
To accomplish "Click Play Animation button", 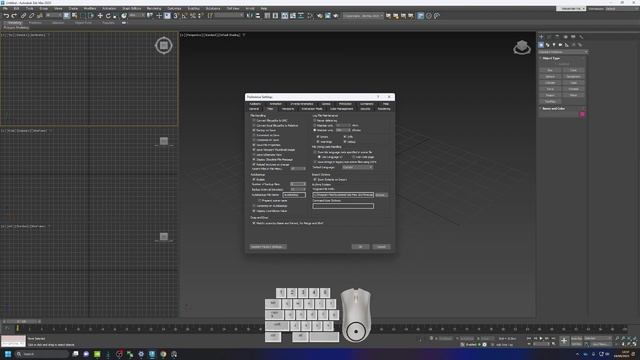I will click(x=541, y=338).
